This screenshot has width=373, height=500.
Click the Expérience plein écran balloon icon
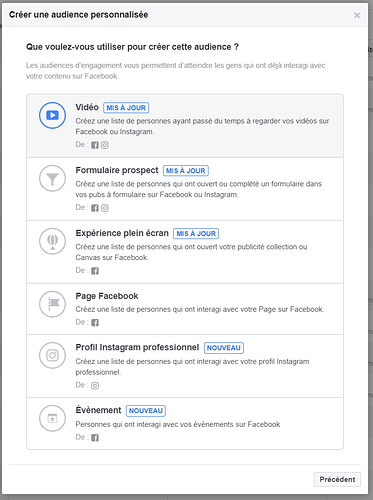pyautogui.click(x=52, y=241)
